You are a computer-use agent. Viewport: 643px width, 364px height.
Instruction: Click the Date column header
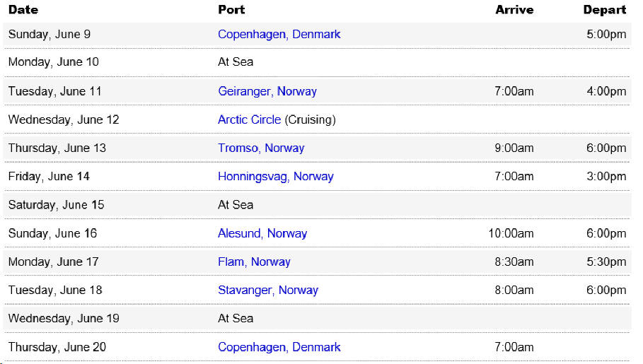pyautogui.click(x=23, y=10)
